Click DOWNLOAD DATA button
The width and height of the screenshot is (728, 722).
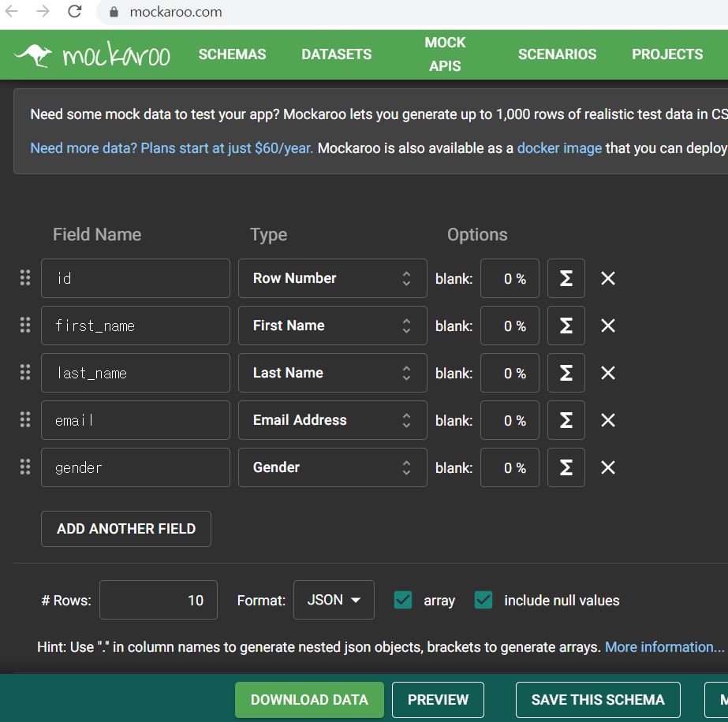click(309, 699)
